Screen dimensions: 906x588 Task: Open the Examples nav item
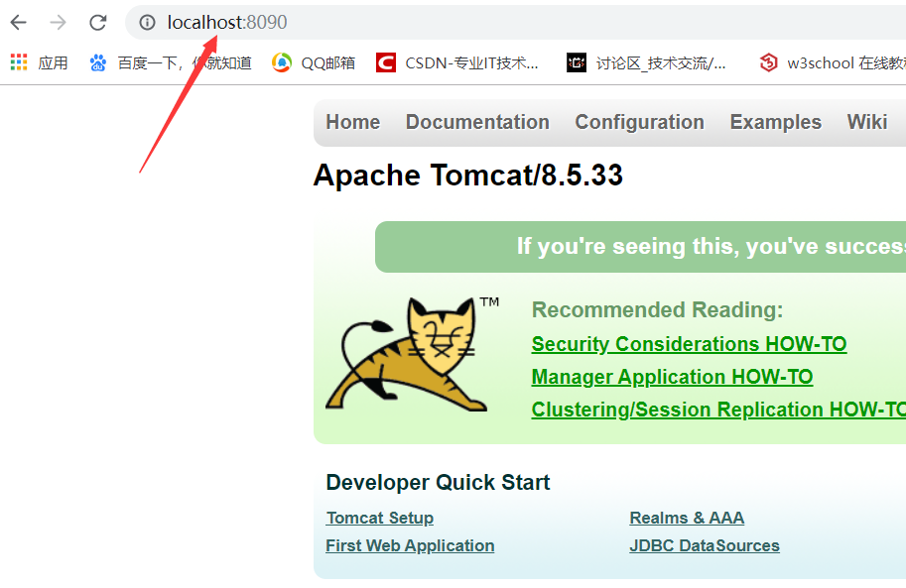point(775,122)
